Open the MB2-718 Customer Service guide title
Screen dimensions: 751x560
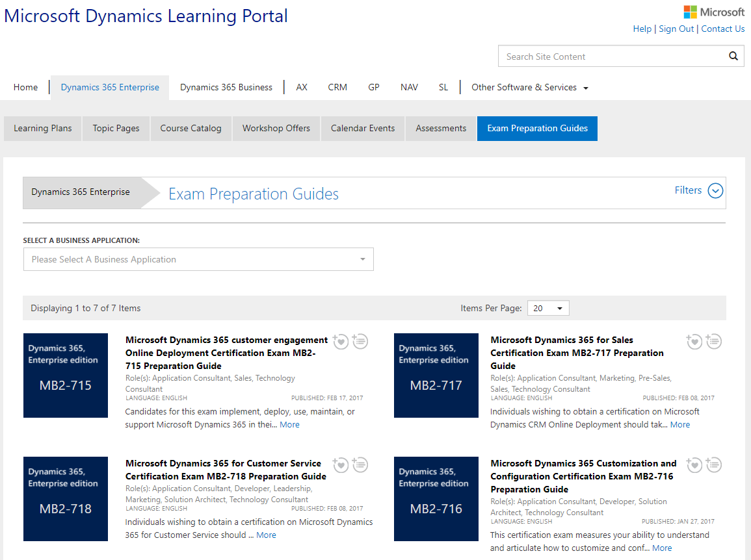point(226,470)
